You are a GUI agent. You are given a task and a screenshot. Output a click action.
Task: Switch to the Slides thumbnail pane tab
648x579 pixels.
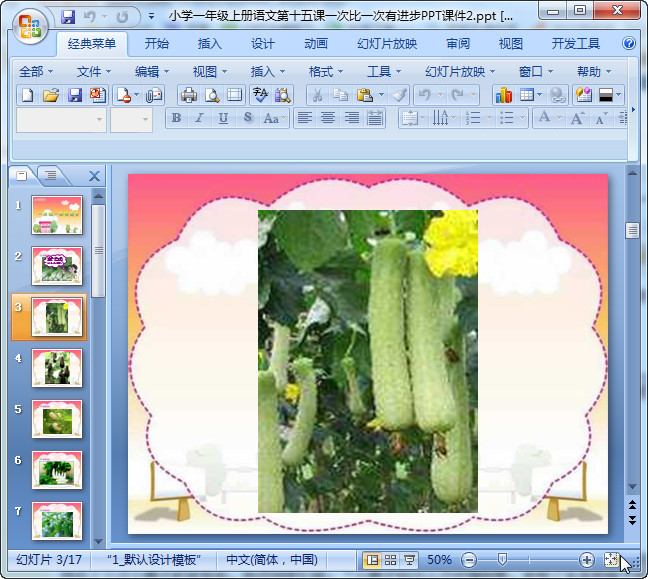pyautogui.click(x=22, y=176)
